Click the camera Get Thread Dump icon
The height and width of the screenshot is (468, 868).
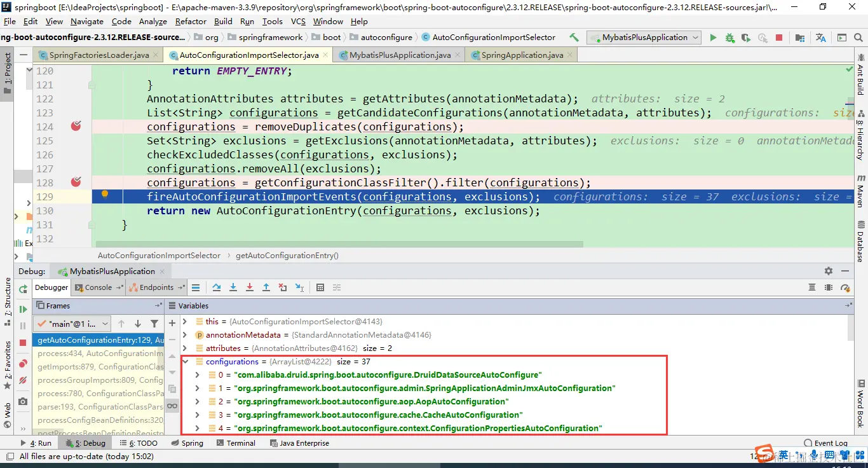pyautogui.click(x=23, y=401)
